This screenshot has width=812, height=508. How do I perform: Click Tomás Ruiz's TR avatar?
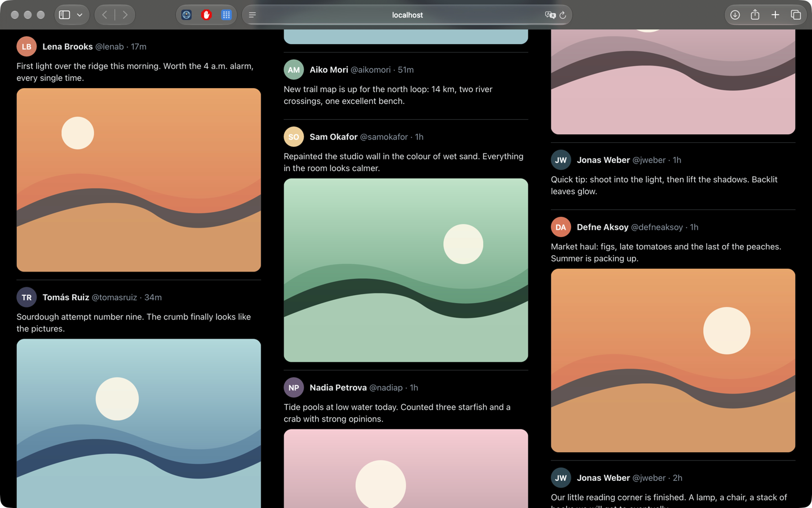tap(27, 297)
